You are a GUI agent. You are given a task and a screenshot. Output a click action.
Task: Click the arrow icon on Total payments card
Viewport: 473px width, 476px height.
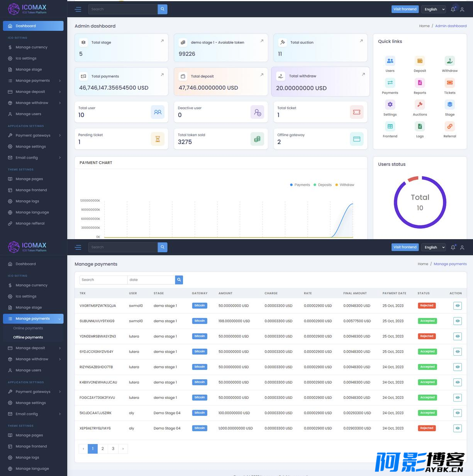point(162,74)
